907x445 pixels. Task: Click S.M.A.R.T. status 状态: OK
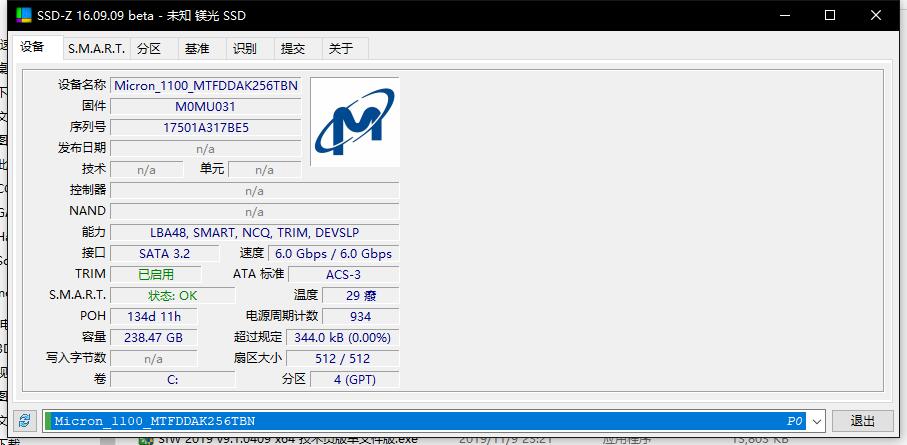(173, 295)
